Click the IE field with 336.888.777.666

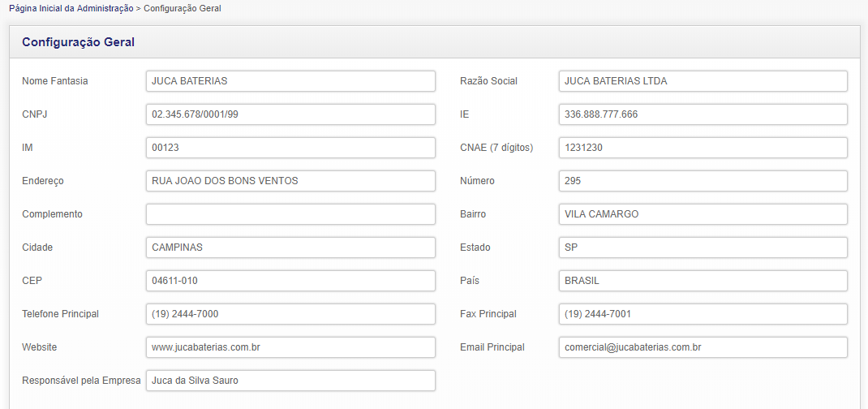point(703,114)
